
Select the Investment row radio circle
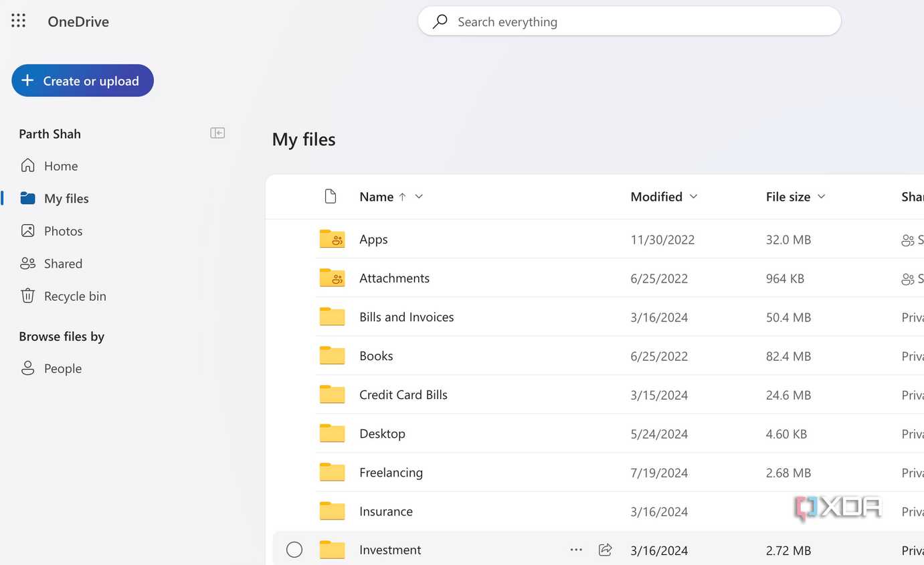tap(294, 550)
